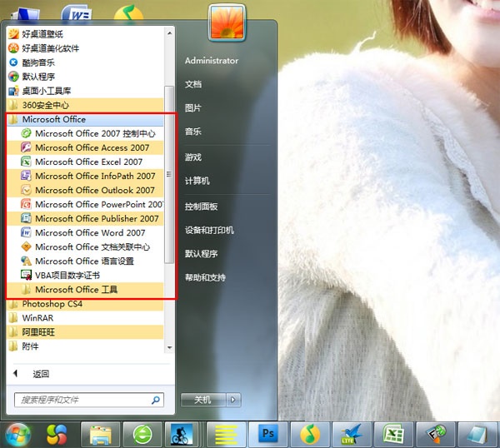
Task: Expand the shutdown options arrow
Action: (x=233, y=400)
